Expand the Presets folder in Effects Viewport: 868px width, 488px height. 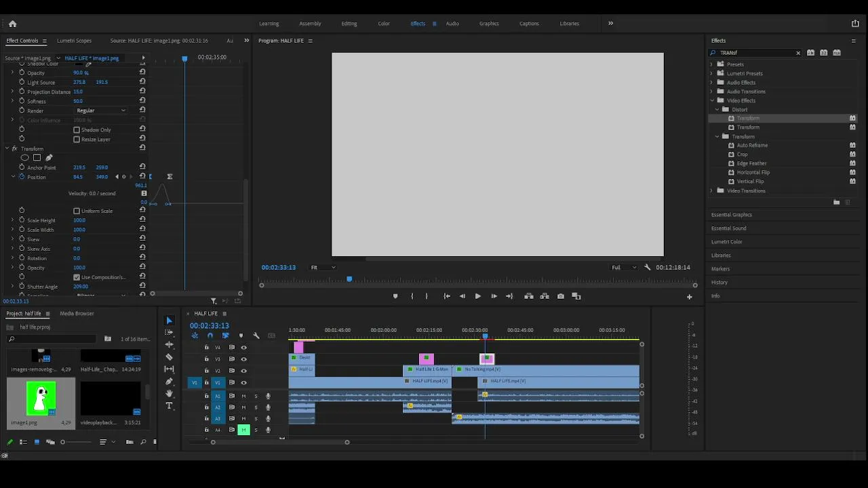[711, 64]
